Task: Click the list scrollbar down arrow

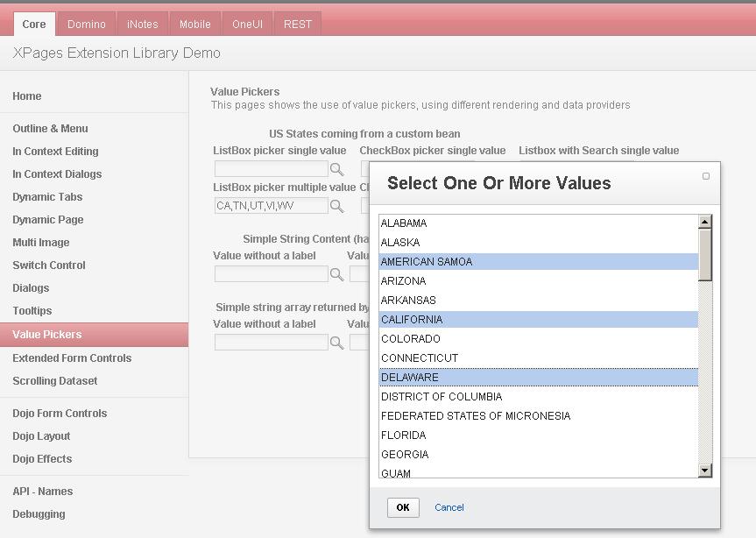Action: 705,471
